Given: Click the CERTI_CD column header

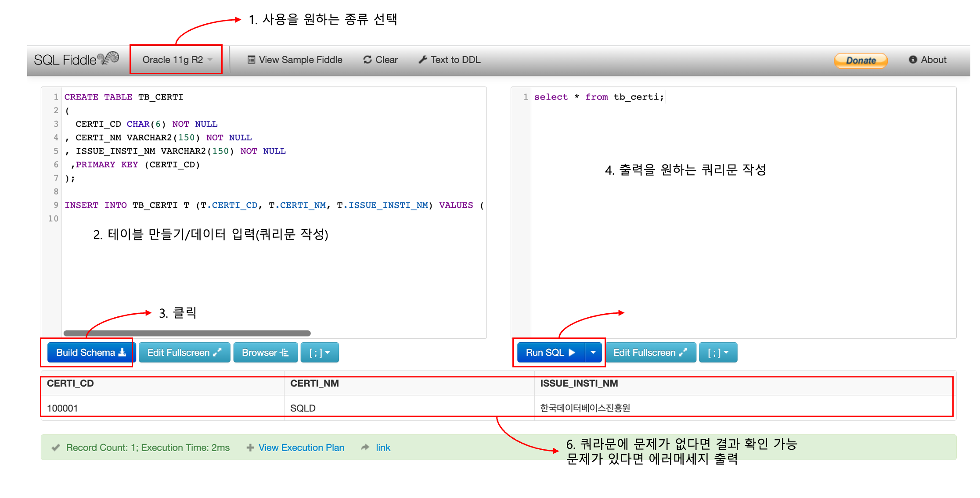Looking at the screenshot, I should point(70,383).
